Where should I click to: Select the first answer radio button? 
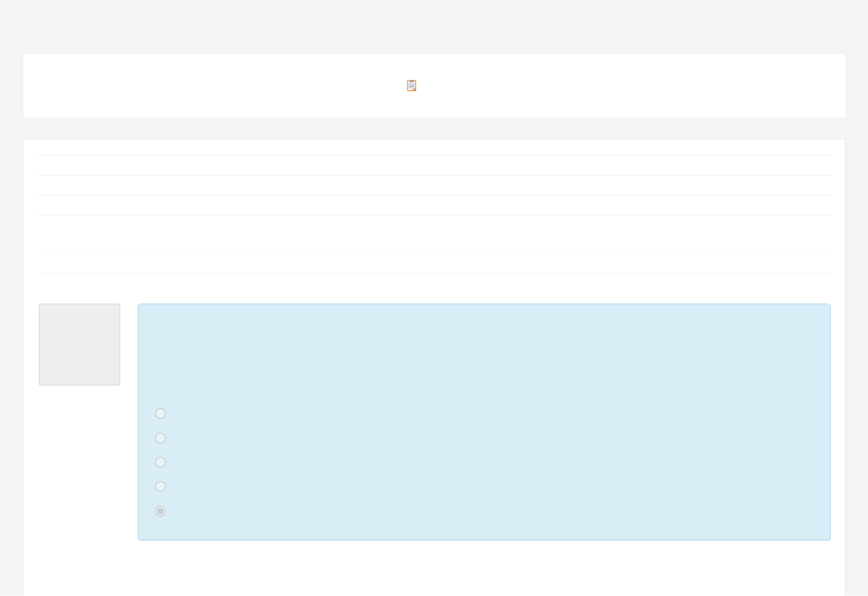[160, 414]
